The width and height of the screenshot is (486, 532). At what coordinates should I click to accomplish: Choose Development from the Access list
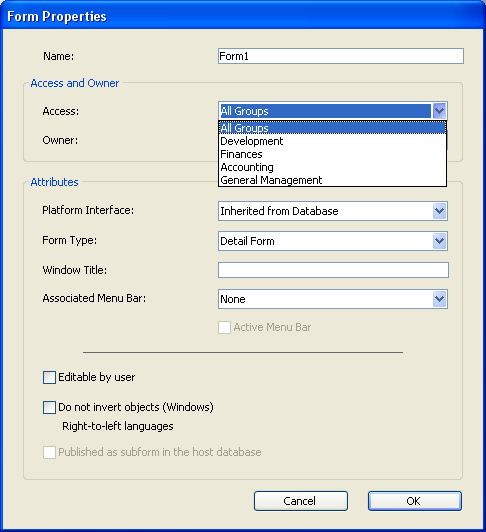click(333, 141)
